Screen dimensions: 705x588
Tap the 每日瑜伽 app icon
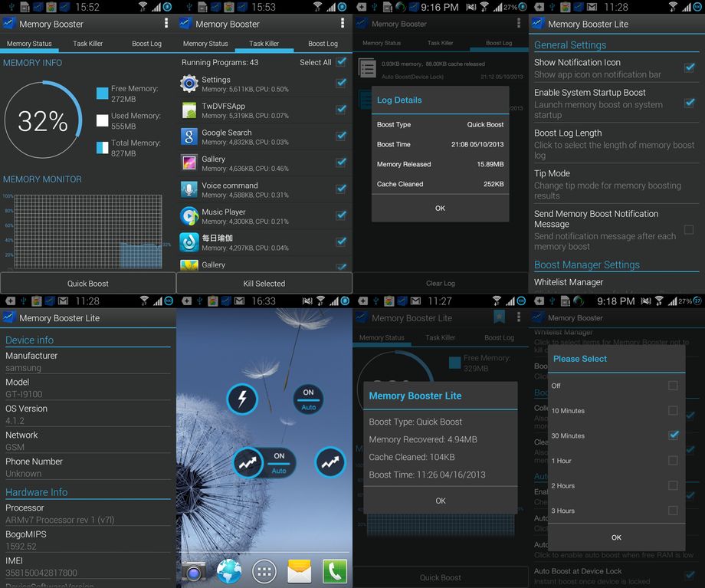point(189,242)
